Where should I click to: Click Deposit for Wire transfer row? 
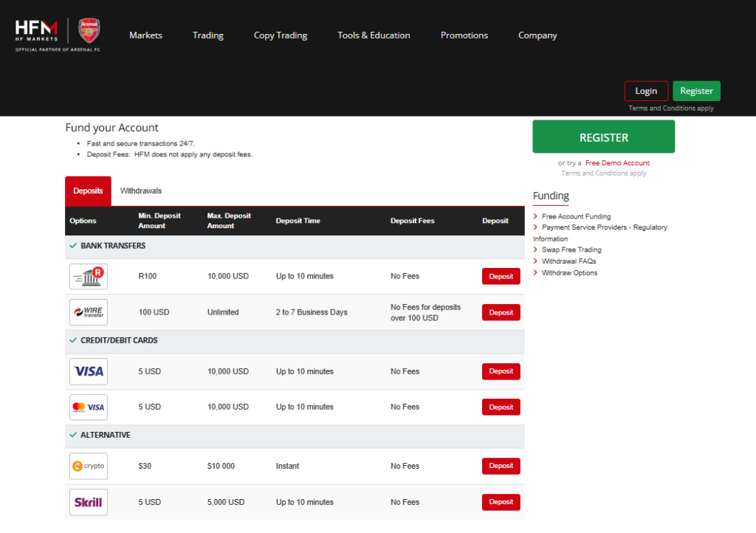click(501, 312)
